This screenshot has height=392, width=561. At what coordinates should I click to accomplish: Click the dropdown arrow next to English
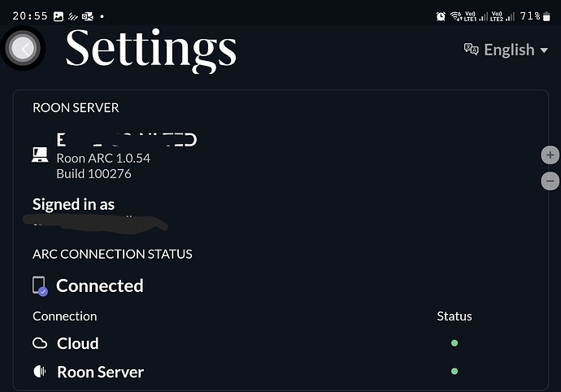(544, 50)
